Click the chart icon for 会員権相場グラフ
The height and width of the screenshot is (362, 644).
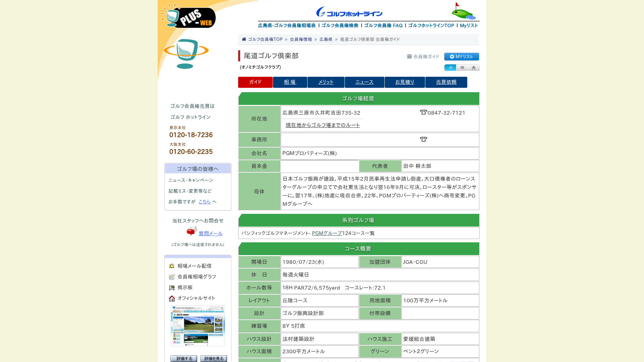(172, 277)
